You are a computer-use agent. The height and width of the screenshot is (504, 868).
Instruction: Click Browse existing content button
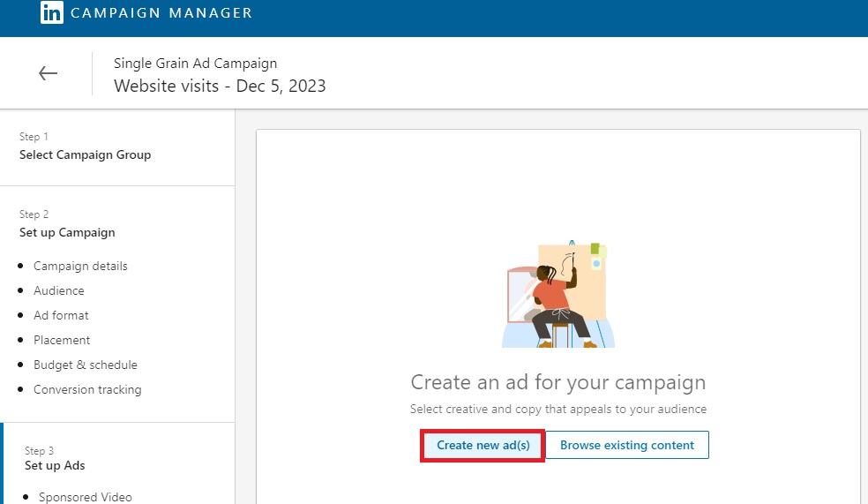626,445
